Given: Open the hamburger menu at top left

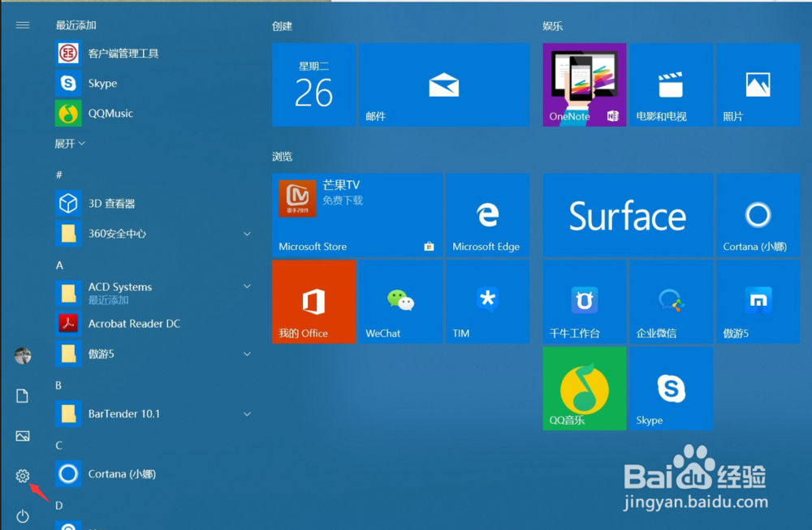Looking at the screenshot, I should click(23, 25).
